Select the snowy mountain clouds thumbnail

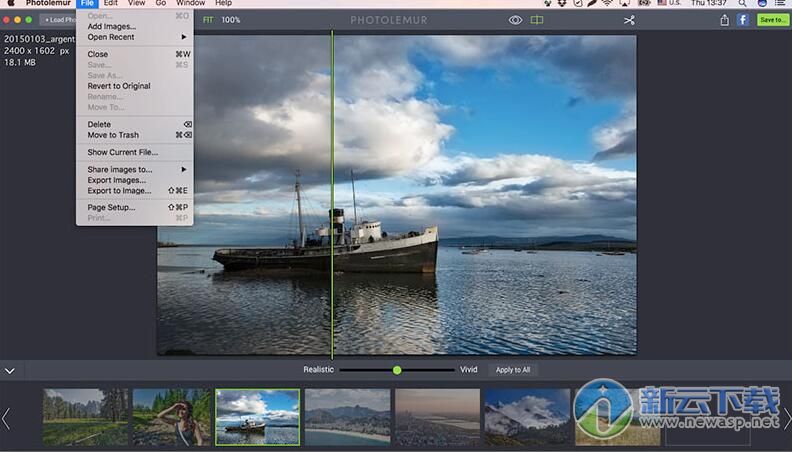527,417
